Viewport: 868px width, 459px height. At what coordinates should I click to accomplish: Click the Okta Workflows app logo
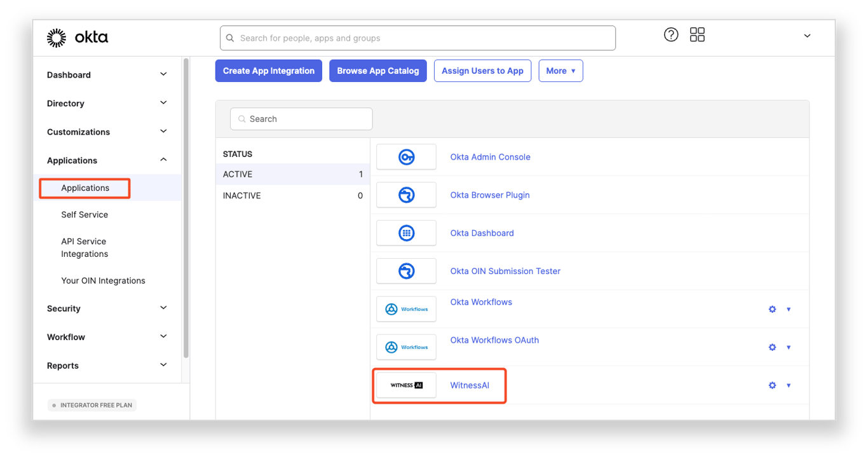point(406,309)
